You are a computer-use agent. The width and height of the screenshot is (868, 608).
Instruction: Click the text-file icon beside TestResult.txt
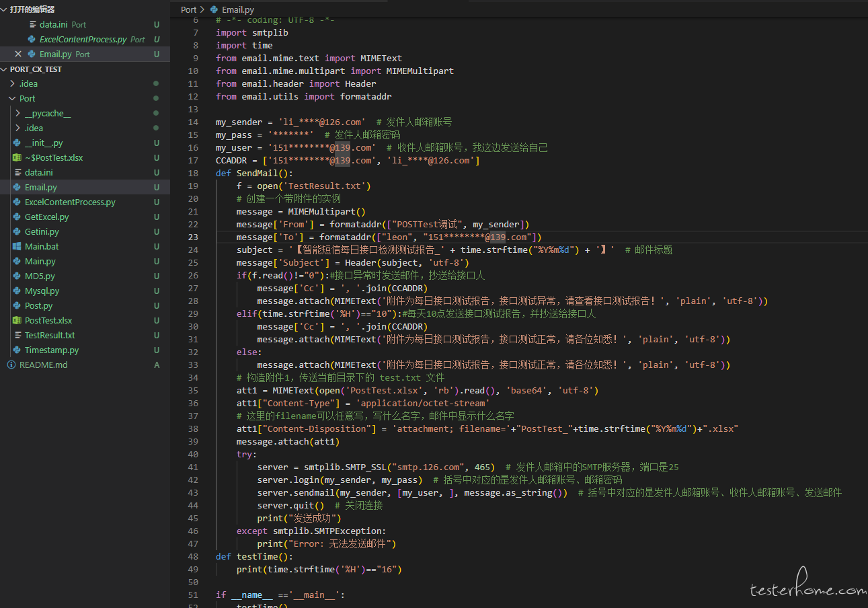click(17, 336)
